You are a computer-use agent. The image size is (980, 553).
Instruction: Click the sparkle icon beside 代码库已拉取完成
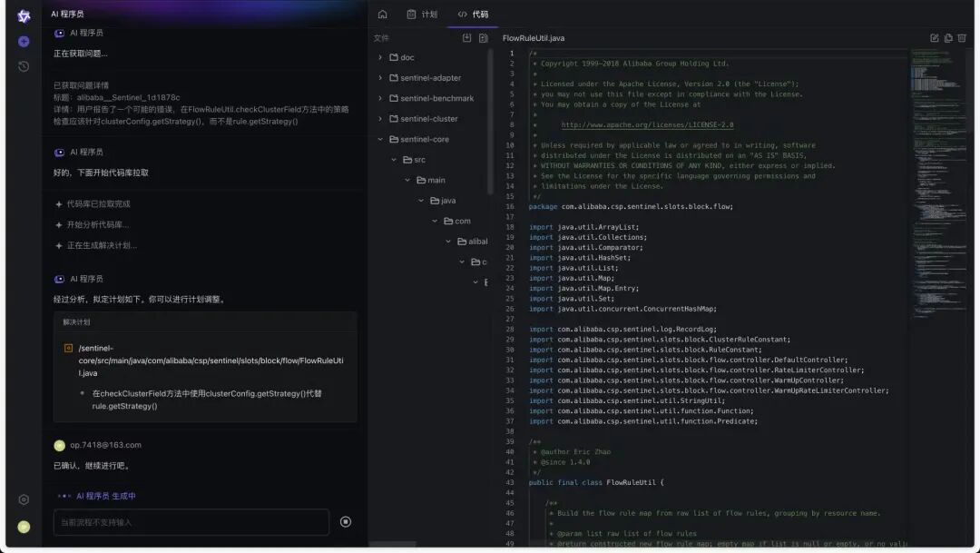pos(59,204)
